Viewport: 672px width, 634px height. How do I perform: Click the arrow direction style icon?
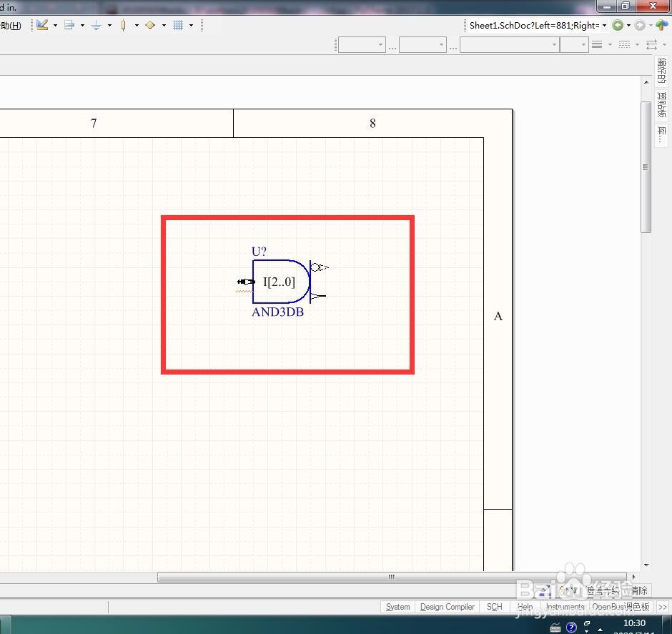point(651,44)
